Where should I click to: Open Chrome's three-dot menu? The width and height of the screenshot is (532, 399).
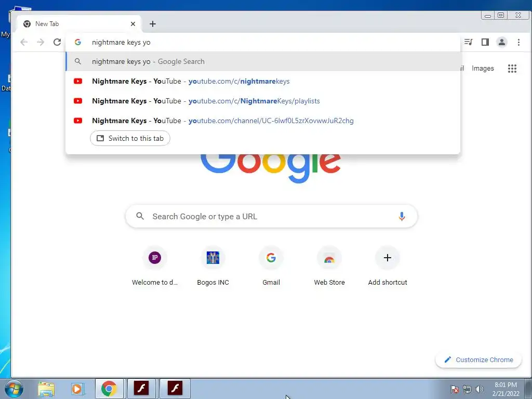[x=518, y=42]
